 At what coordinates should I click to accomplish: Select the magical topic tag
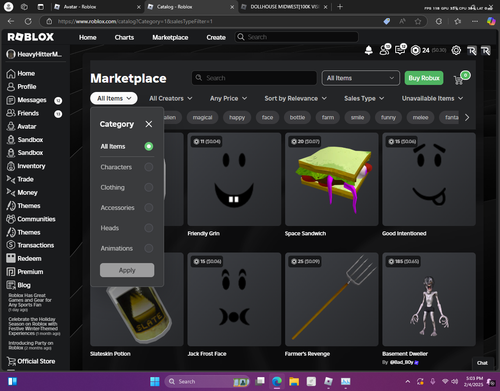click(202, 117)
